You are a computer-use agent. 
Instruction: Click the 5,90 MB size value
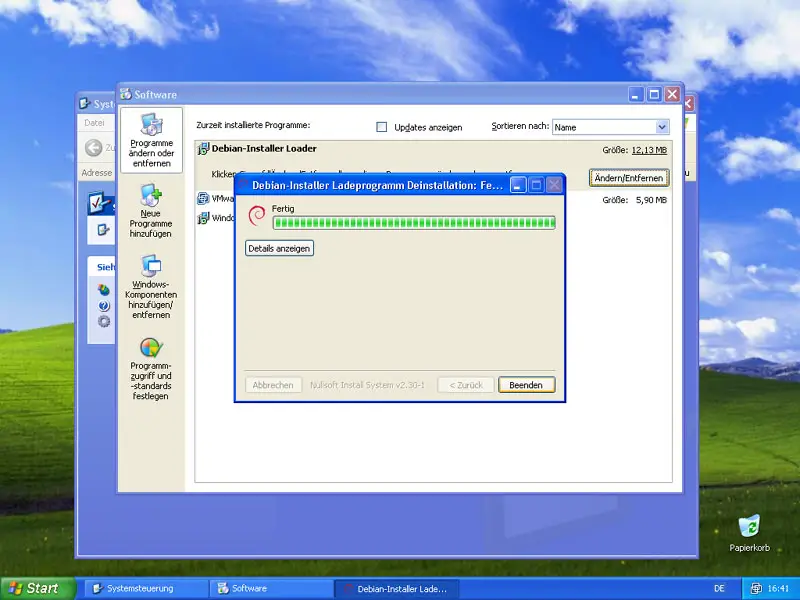point(651,200)
